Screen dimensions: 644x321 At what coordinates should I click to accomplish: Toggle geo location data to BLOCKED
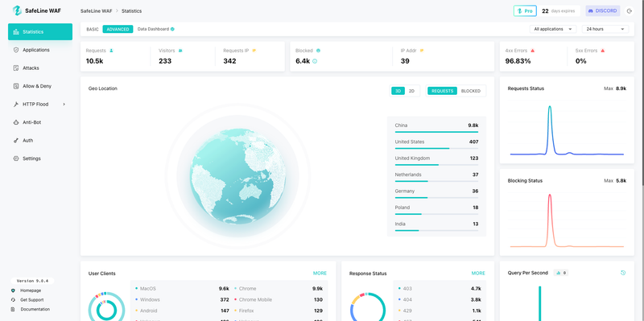coord(471,91)
